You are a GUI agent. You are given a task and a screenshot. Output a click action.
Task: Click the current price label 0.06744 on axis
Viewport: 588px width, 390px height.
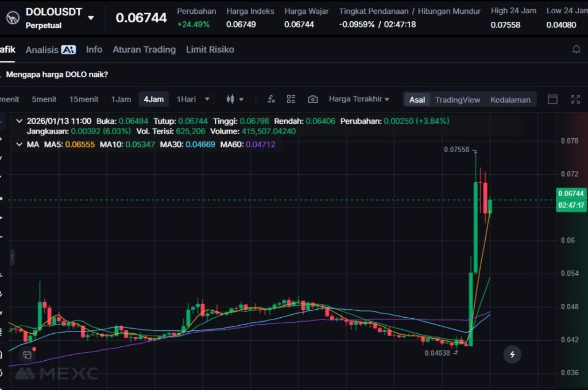coord(571,194)
